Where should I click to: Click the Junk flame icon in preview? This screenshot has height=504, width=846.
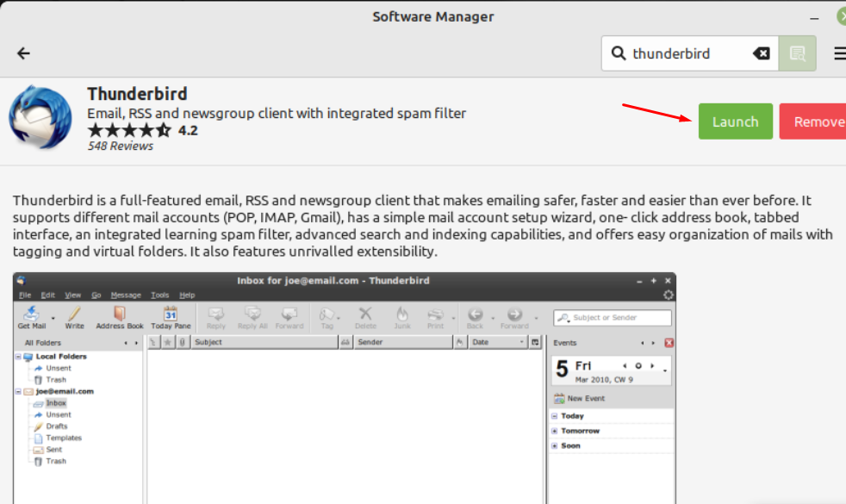coord(402,317)
